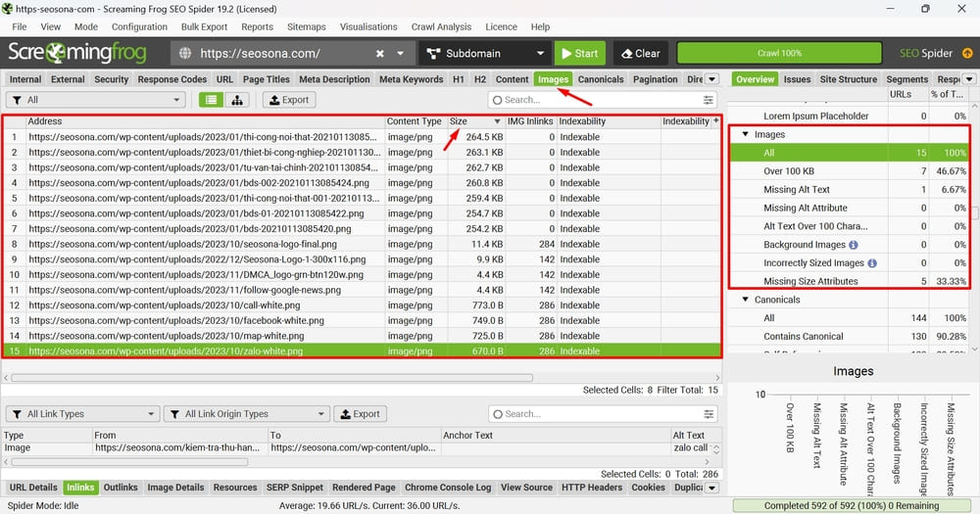Add column with the plus icon
Viewport: 980px width, 514px height.
click(715, 121)
